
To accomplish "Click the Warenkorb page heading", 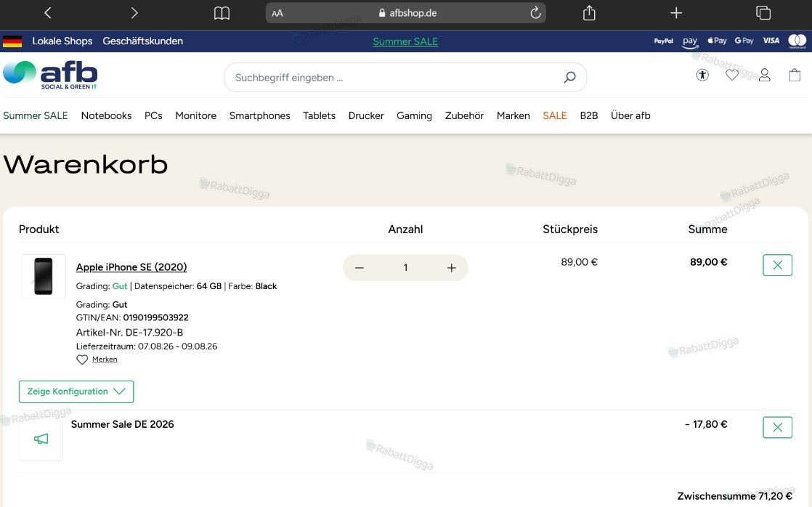I will pos(86,165).
